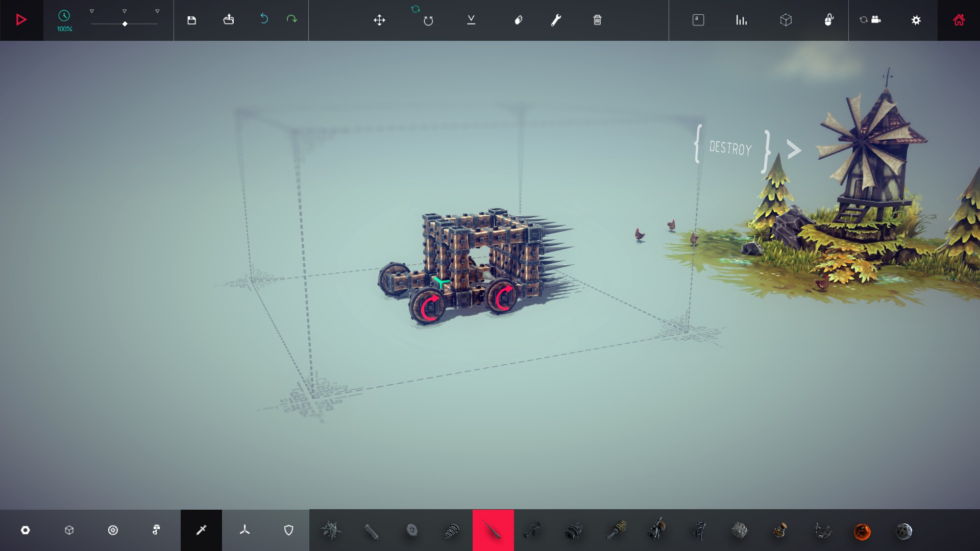This screenshot has width=980, height=551.
Task: Select the translate move tool
Action: point(379,20)
